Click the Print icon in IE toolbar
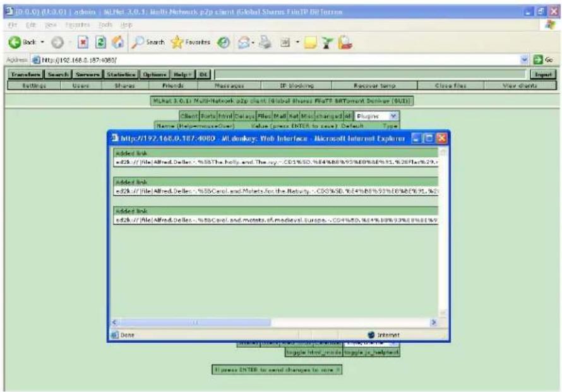 pos(265,43)
